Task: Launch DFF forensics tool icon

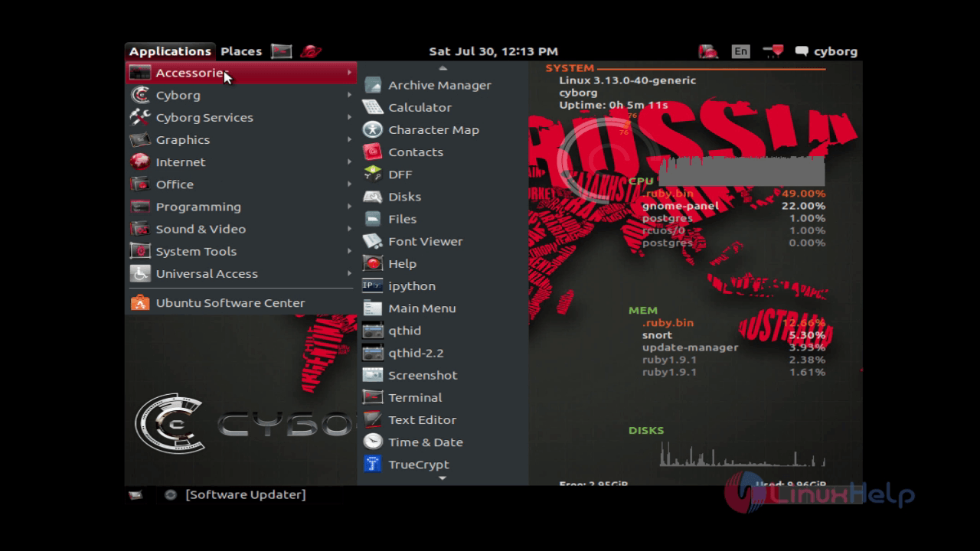Action: click(372, 174)
